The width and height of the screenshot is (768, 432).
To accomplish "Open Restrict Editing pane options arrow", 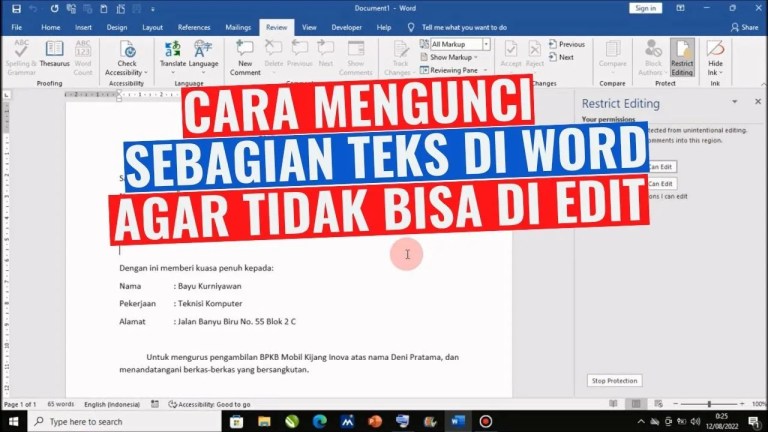I will 735,101.
